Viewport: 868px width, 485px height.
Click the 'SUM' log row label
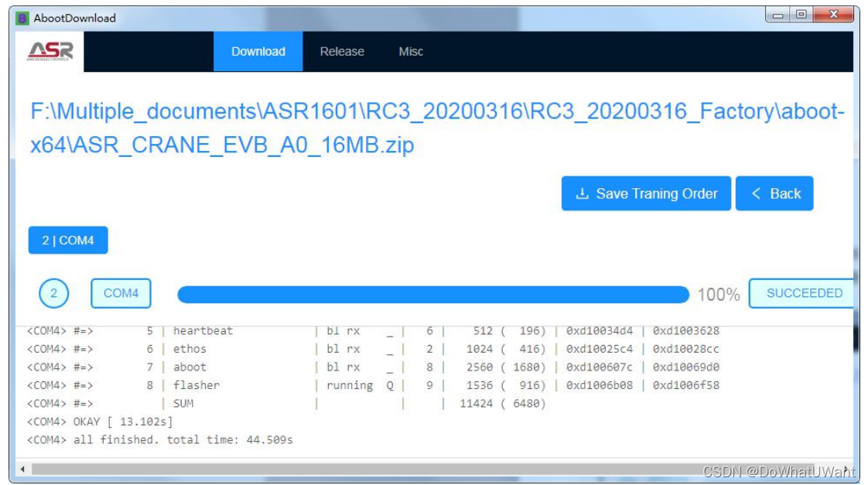click(183, 404)
